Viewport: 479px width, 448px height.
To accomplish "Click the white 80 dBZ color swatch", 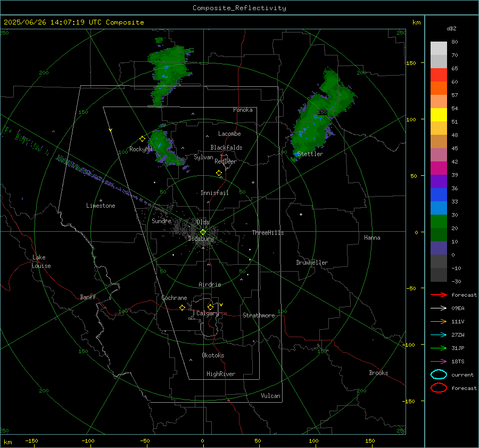I will (439, 48).
